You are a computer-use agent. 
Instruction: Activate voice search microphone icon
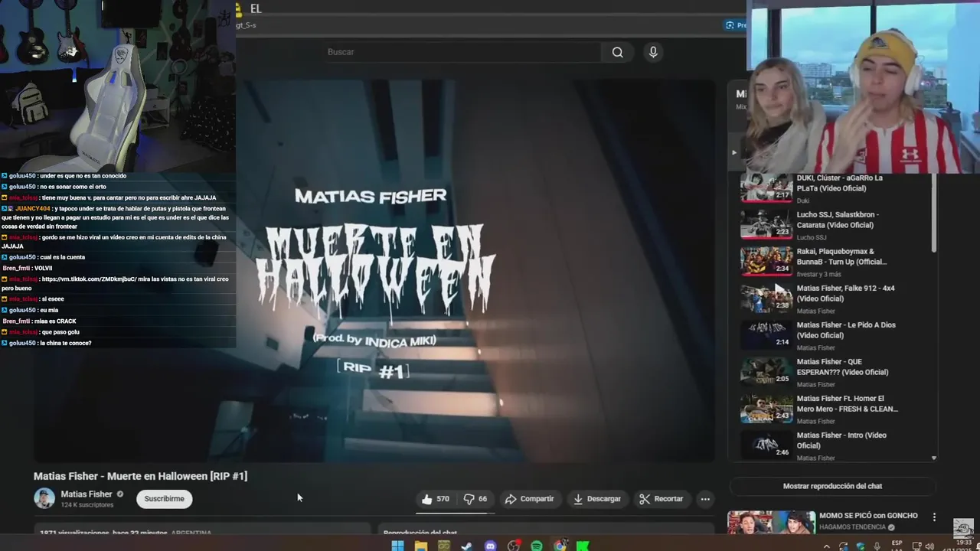(x=653, y=52)
